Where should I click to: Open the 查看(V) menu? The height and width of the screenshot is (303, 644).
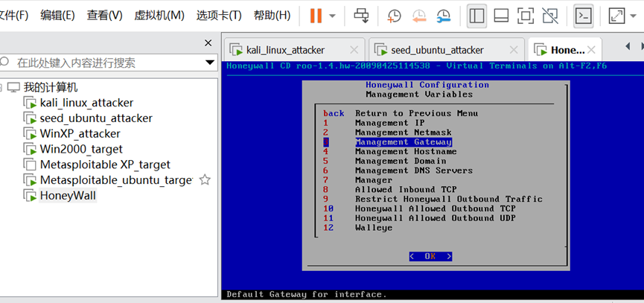(x=104, y=16)
